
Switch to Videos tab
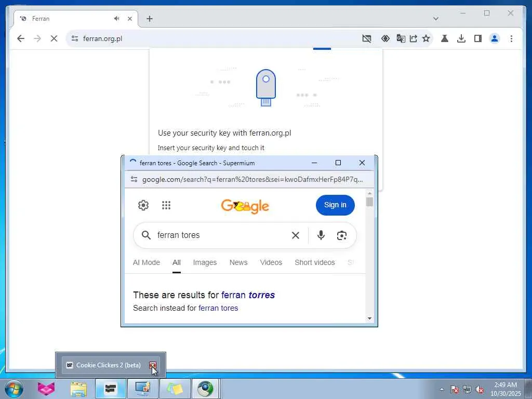(271, 262)
